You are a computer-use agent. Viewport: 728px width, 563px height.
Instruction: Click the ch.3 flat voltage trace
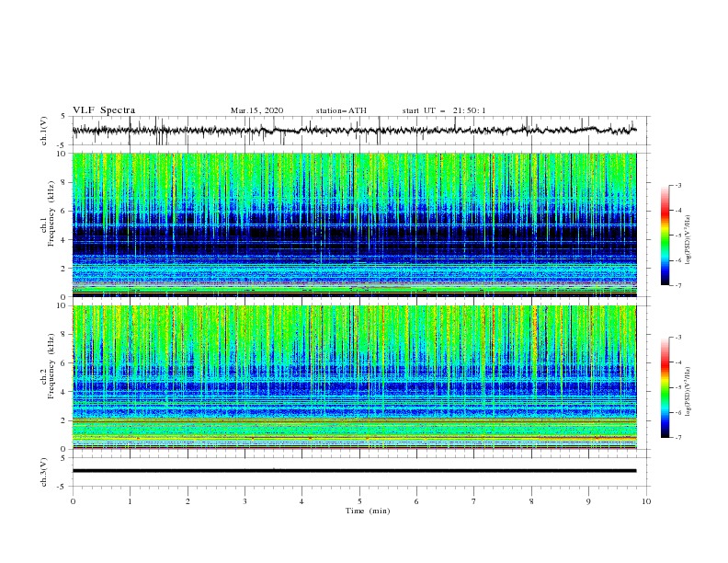tap(354, 471)
